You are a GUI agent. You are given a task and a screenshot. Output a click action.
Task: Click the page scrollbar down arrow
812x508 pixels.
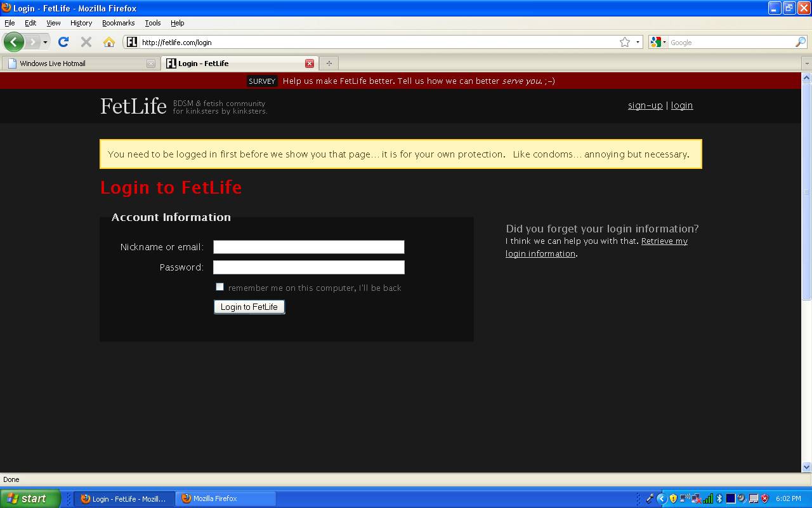coord(807,467)
